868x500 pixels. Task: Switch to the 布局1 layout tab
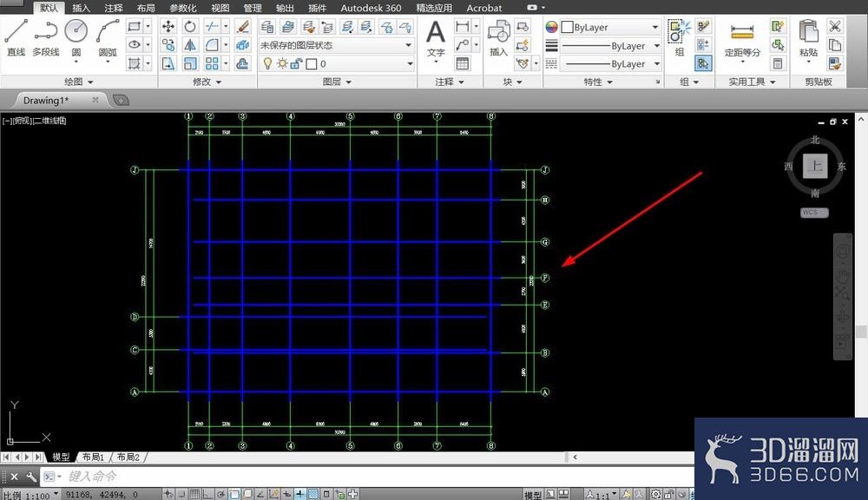[x=93, y=457]
